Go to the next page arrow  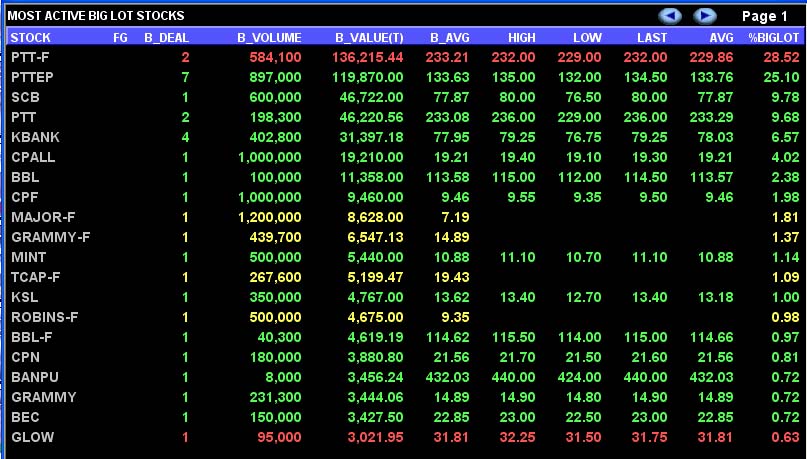coord(705,16)
